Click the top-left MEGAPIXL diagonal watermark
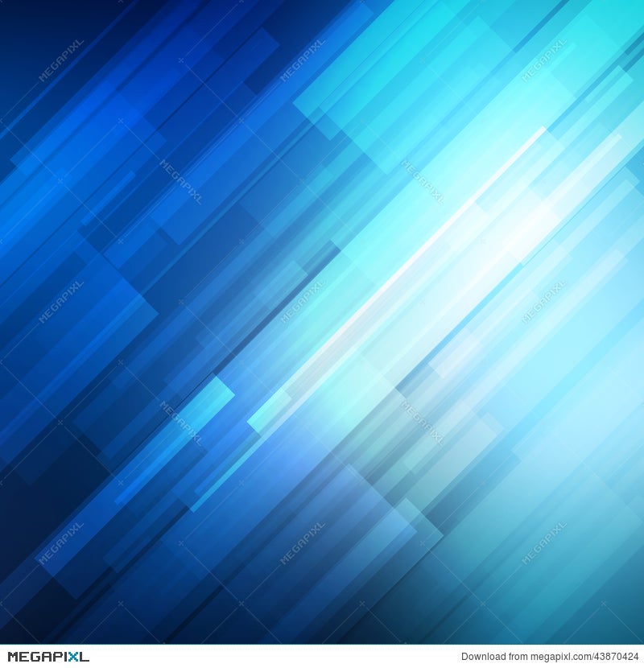The height and width of the screenshot is (668, 644). (60, 60)
